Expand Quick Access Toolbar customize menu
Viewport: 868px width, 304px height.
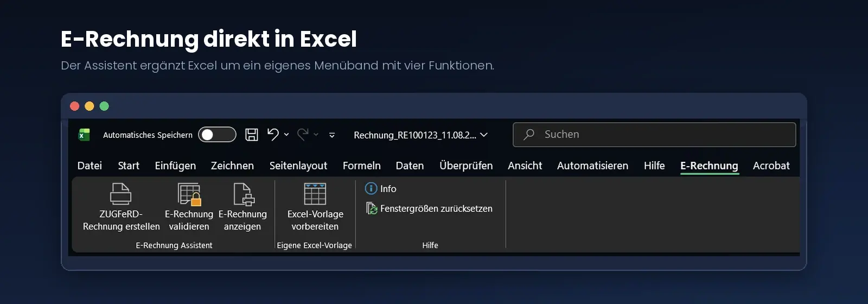pyautogui.click(x=332, y=135)
